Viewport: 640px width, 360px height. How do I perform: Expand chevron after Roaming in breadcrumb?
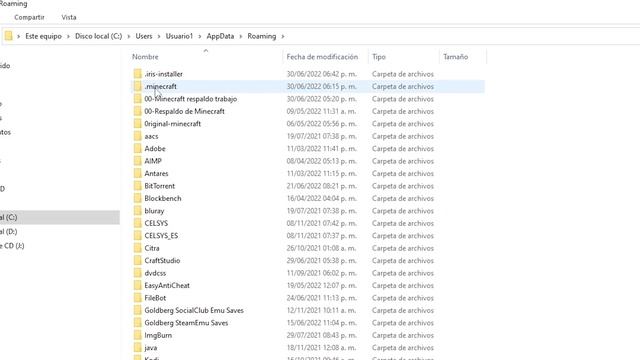(282, 36)
